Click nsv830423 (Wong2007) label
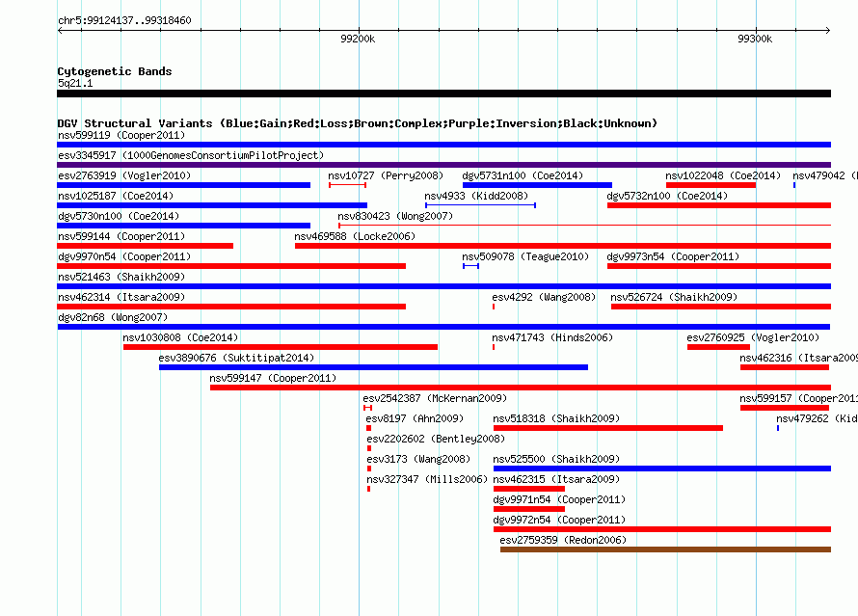858x616 pixels. [x=395, y=216]
